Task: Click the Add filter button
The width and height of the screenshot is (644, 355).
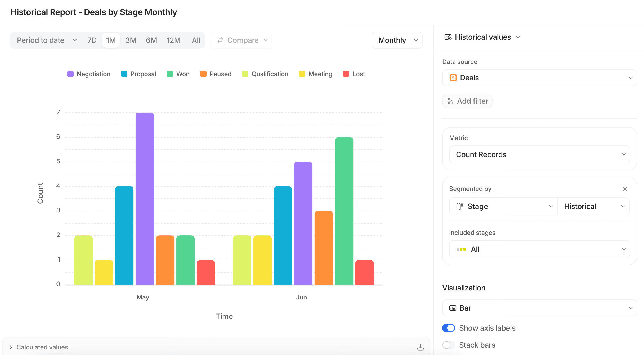Action: [467, 101]
